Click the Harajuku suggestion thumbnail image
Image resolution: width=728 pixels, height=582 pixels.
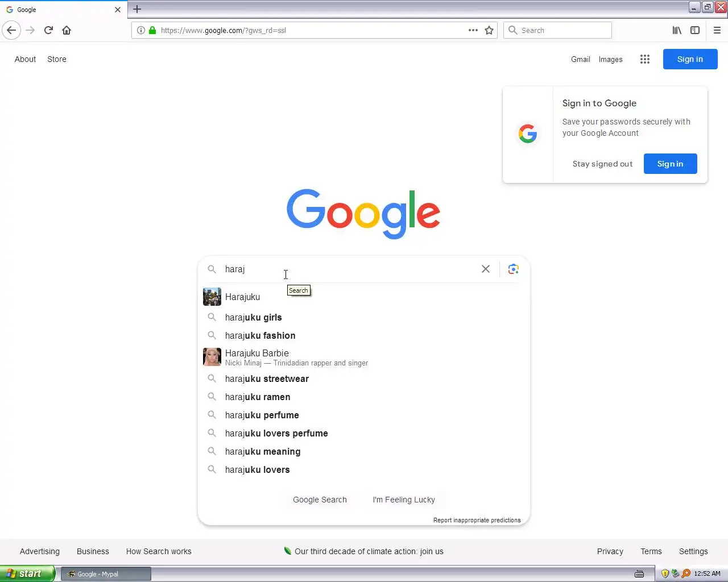coord(212,297)
